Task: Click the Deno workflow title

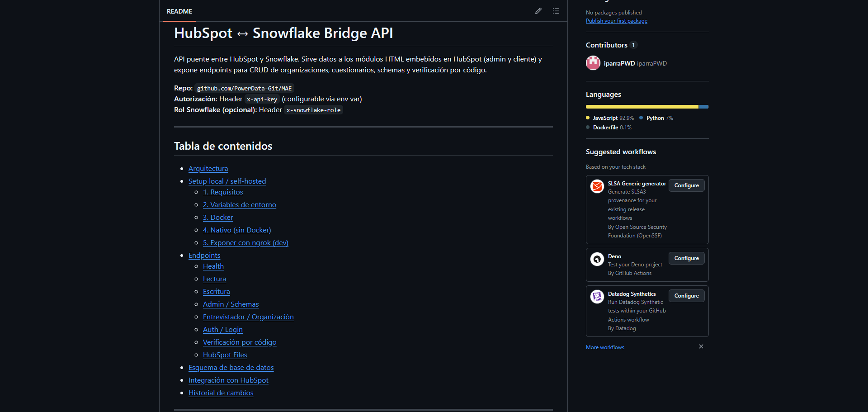Action: point(614,256)
